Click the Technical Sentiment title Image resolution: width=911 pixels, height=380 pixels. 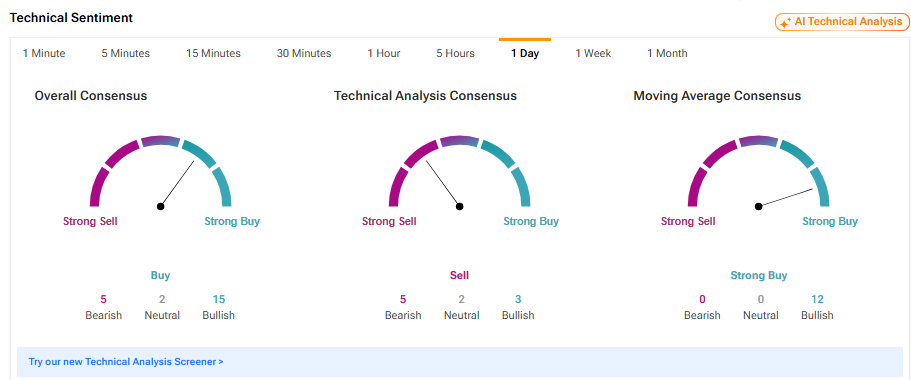click(71, 18)
